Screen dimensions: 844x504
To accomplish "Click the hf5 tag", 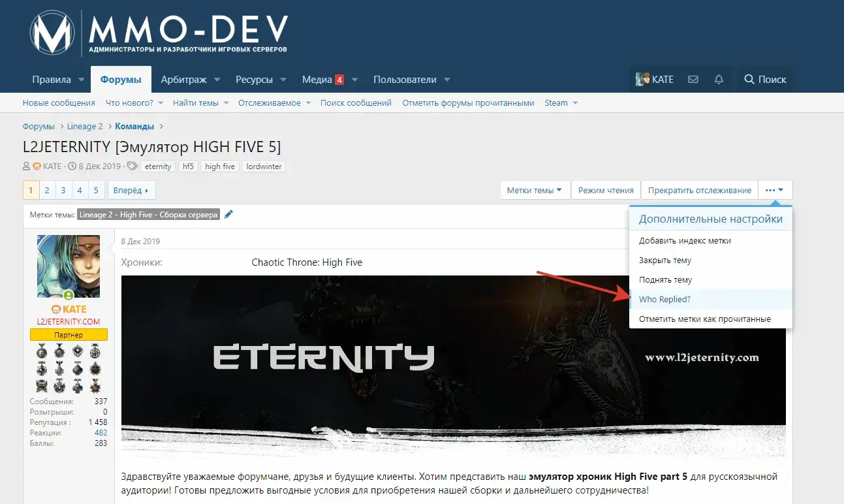I will [188, 166].
